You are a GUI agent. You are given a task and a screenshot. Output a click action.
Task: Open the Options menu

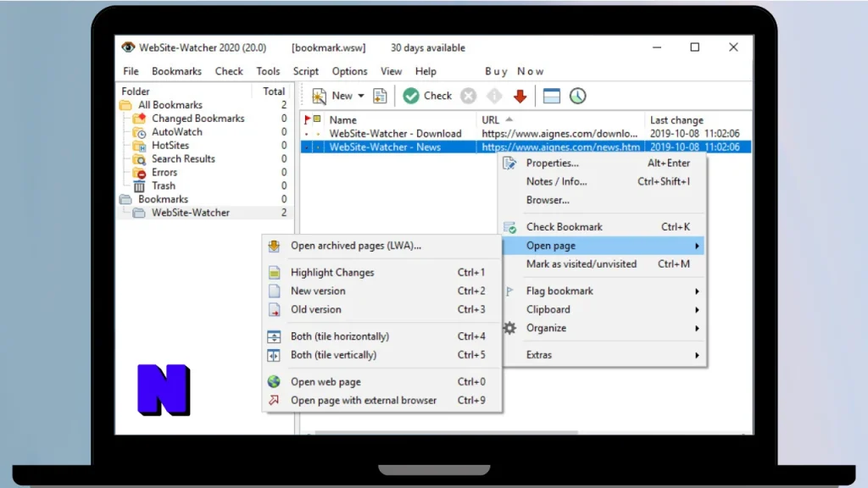(x=349, y=71)
